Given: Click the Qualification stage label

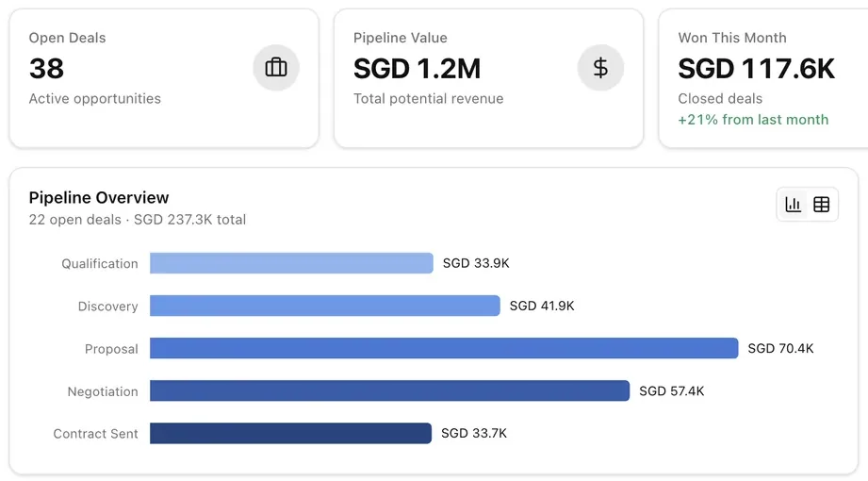Looking at the screenshot, I should [100, 264].
